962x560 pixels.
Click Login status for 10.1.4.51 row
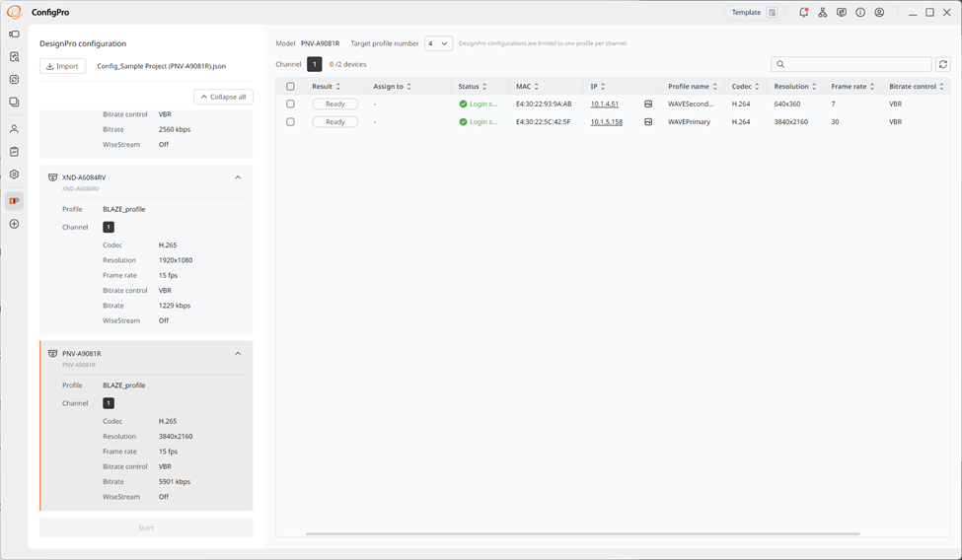pos(479,105)
